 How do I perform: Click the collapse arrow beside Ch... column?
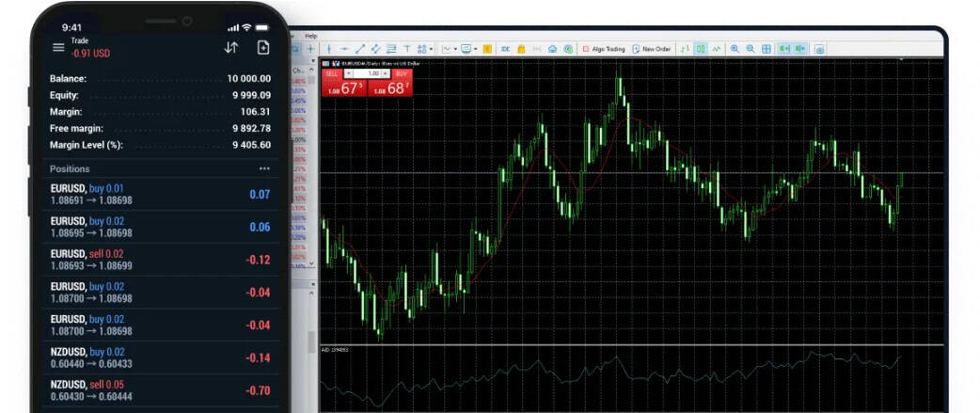(x=312, y=70)
